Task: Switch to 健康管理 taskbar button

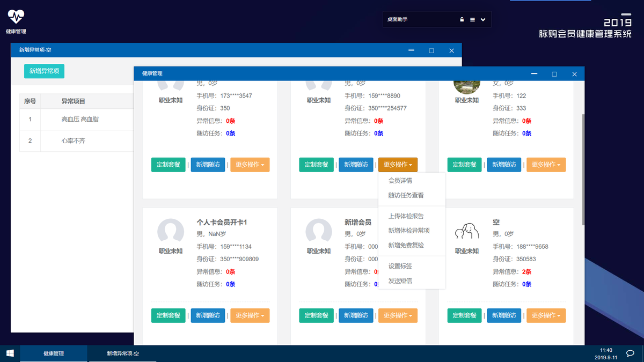Action: (54, 353)
